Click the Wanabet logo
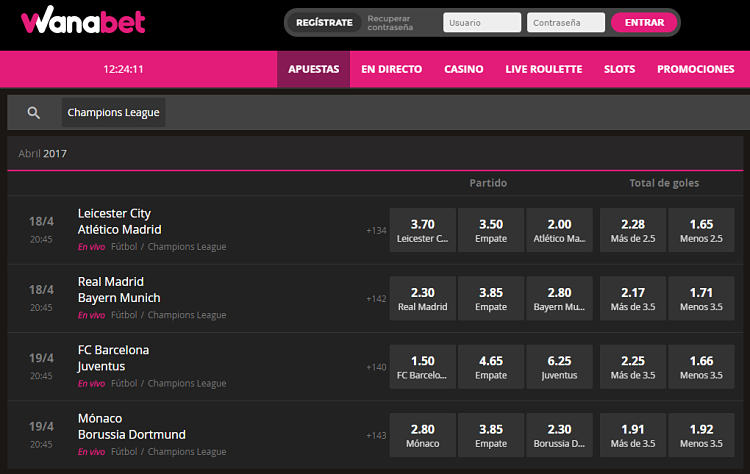The height and width of the screenshot is (474, 750). click(83, 21)
